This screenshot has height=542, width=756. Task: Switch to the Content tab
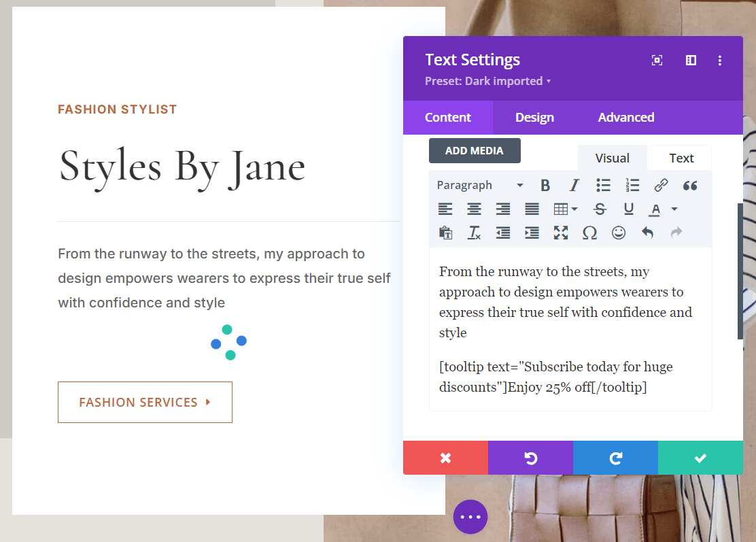(447, 117)
